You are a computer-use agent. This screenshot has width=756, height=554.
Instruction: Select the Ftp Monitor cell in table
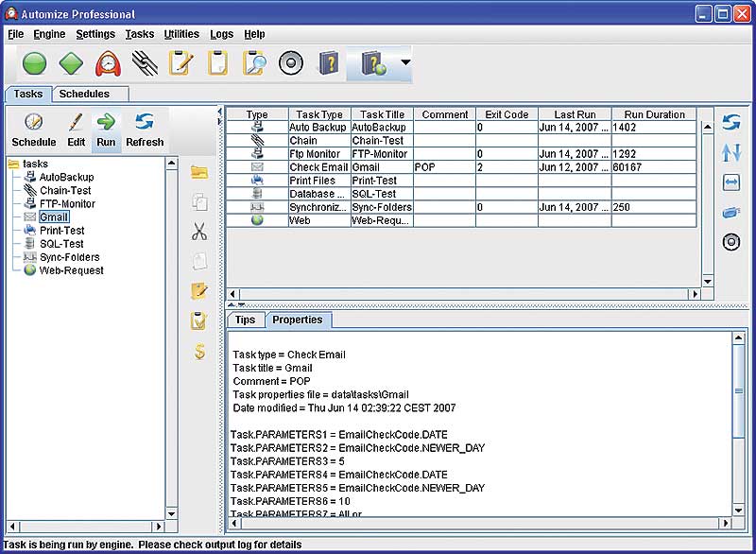click(x=319, y=154)
